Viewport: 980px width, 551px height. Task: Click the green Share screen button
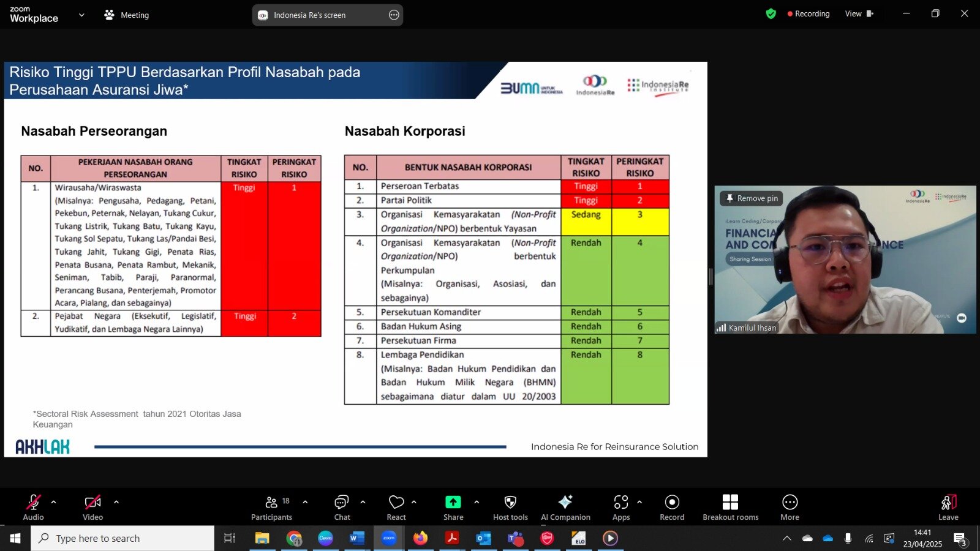[x=453, y=508]
